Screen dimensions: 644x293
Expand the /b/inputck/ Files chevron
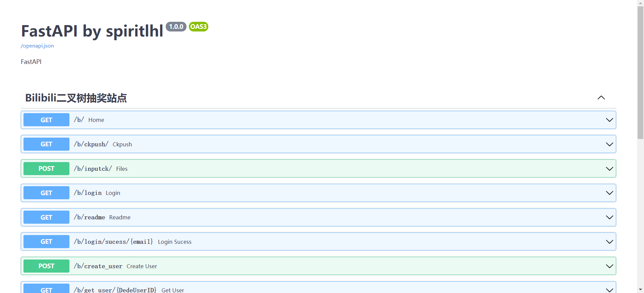pos(609,169)
